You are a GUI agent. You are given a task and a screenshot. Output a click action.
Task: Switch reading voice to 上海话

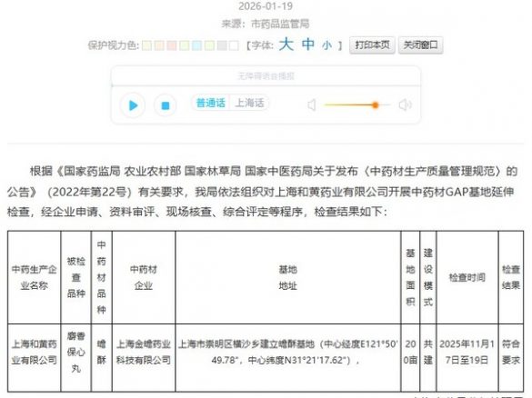[249, 103]
